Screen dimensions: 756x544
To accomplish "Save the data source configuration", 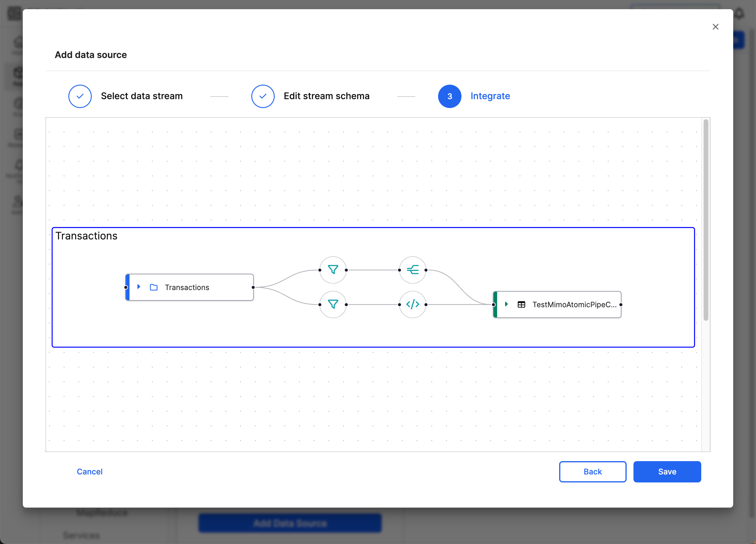I will 667,472.
